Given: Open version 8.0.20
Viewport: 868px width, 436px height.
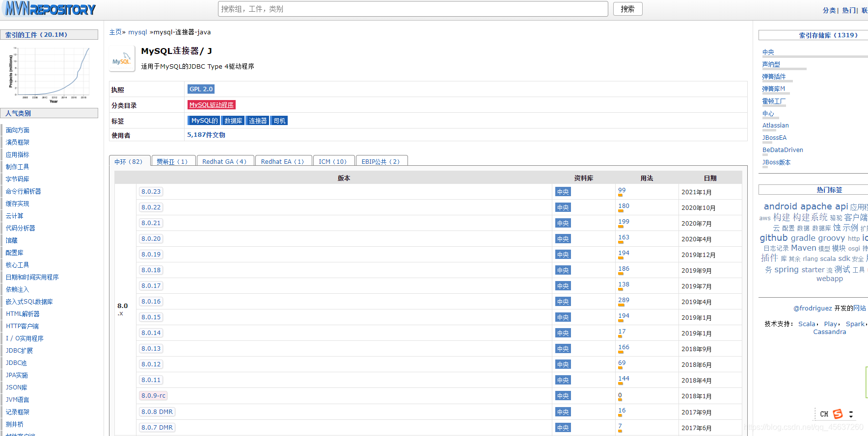Looking at the screenshot, I should tap(151, 239).
